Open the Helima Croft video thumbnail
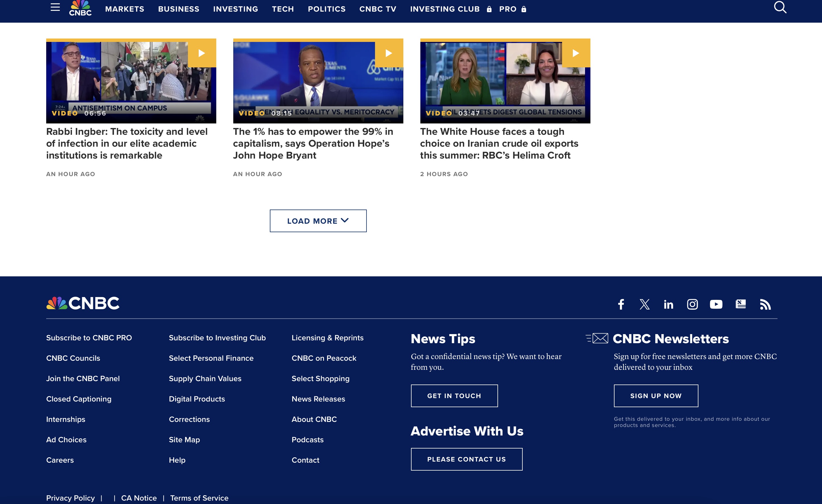Viewport: 822px width, 504px height. 505,81
